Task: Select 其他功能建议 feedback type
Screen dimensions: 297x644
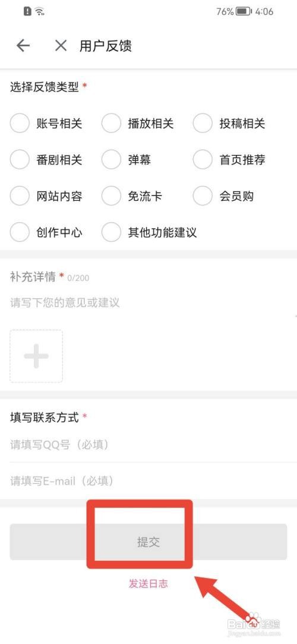Action: 111,232
